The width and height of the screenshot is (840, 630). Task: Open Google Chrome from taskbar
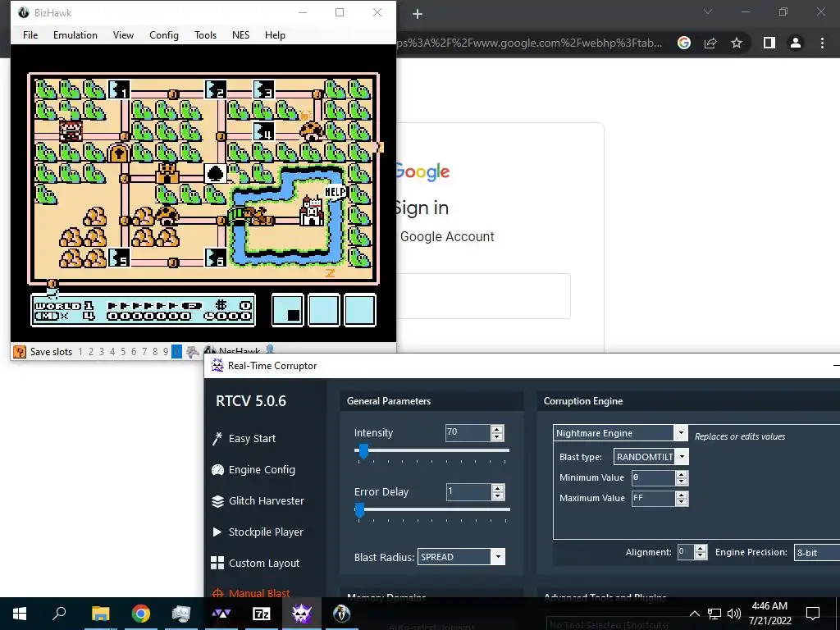(x=140, y=614)
